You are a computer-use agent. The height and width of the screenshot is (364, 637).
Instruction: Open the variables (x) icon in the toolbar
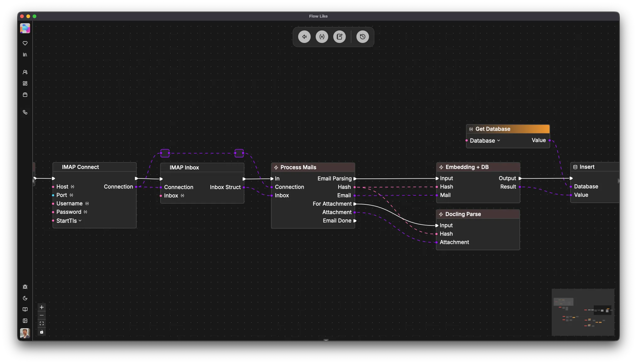click(x=322, y=37)
